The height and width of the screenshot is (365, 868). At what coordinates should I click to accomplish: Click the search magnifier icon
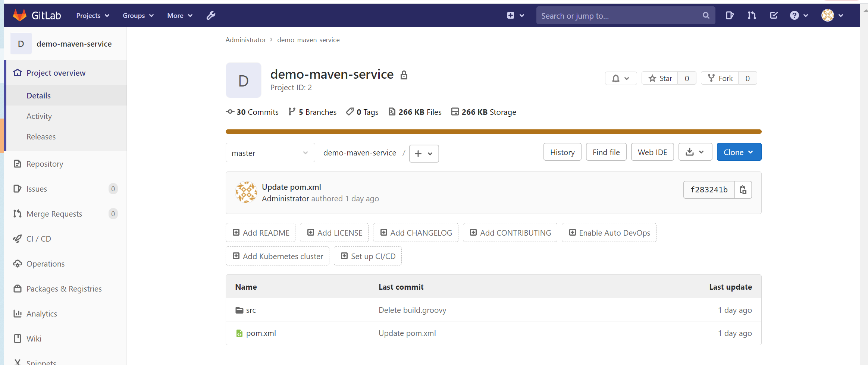(x=706, y=15)
